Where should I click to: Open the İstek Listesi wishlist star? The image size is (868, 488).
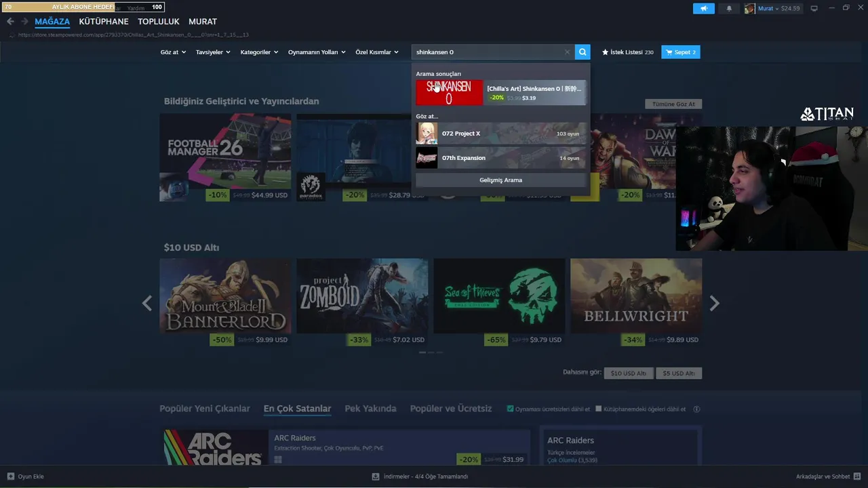[605, 52]
